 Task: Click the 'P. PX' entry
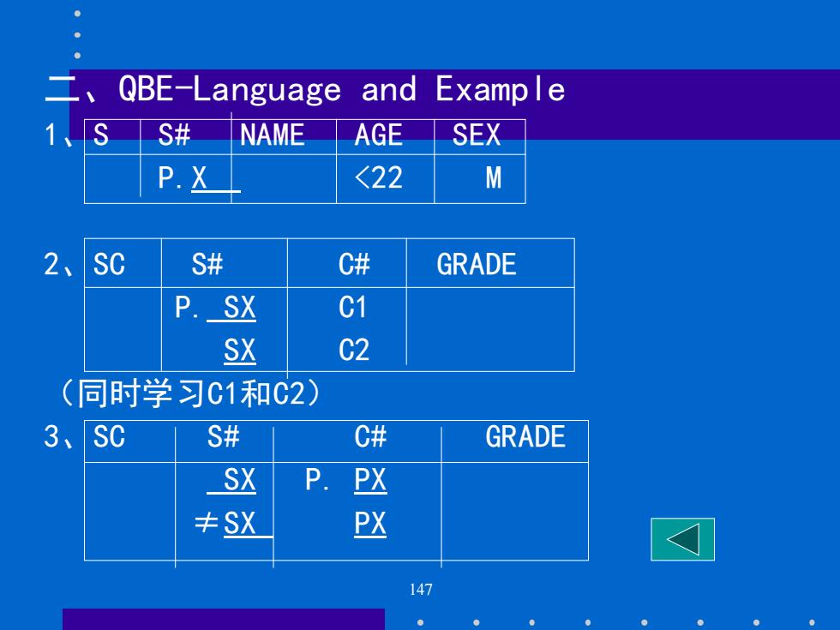coord(345,480)
